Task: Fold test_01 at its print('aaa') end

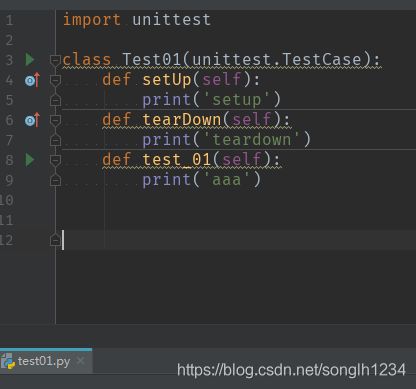Action: pyautogui.click(x=55, y=180)
